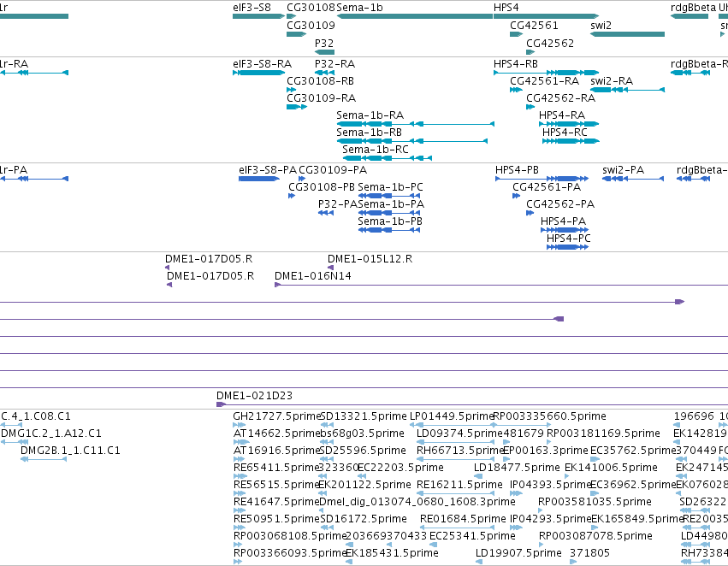Click the LP01449.5prime EST label
This screenshot has height=566, width=728.
coord(452,416)
